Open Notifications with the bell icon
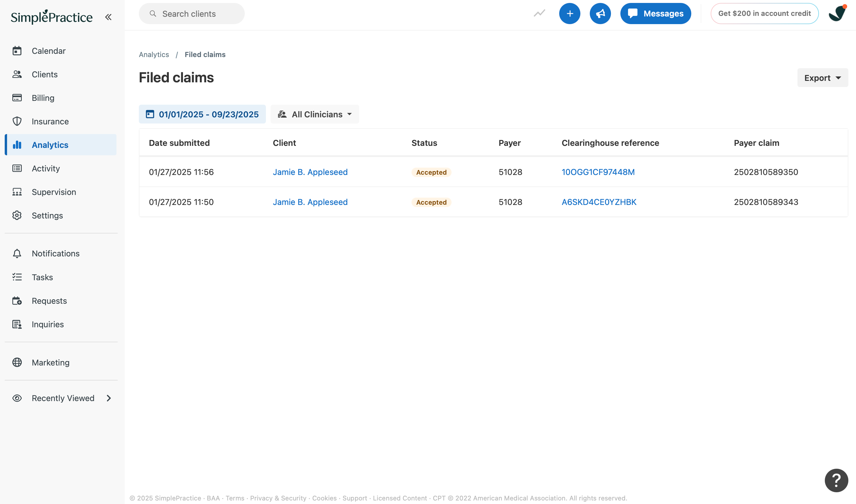The image size is (856, 504). [x=17, y=253]
